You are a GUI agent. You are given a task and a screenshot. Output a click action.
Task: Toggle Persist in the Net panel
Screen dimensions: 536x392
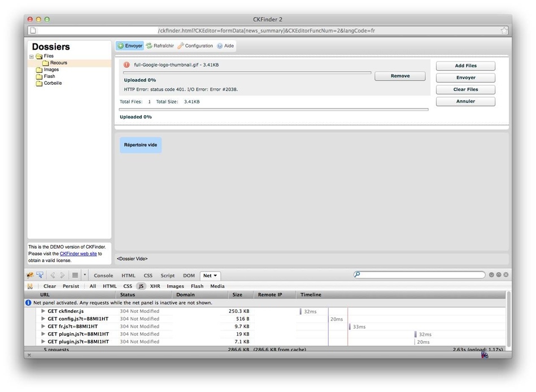(71, 286)
